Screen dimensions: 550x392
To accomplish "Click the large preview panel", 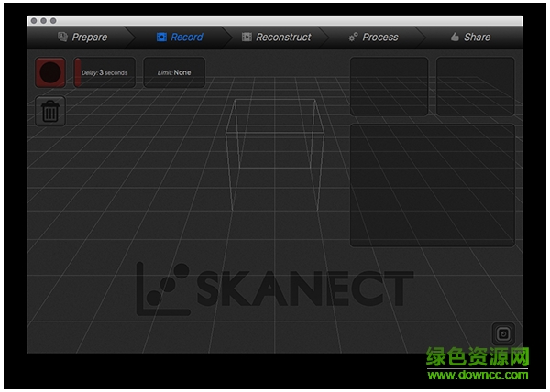I will (433, 185).
